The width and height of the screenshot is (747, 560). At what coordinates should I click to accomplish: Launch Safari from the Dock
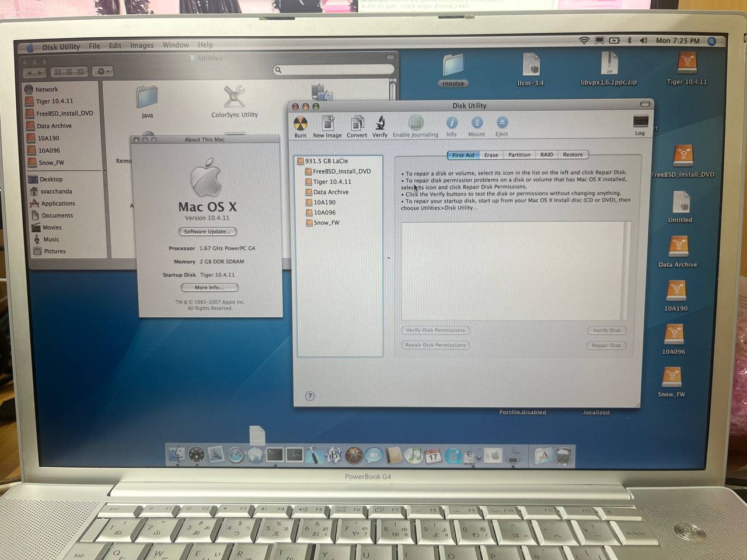[236, 454]
